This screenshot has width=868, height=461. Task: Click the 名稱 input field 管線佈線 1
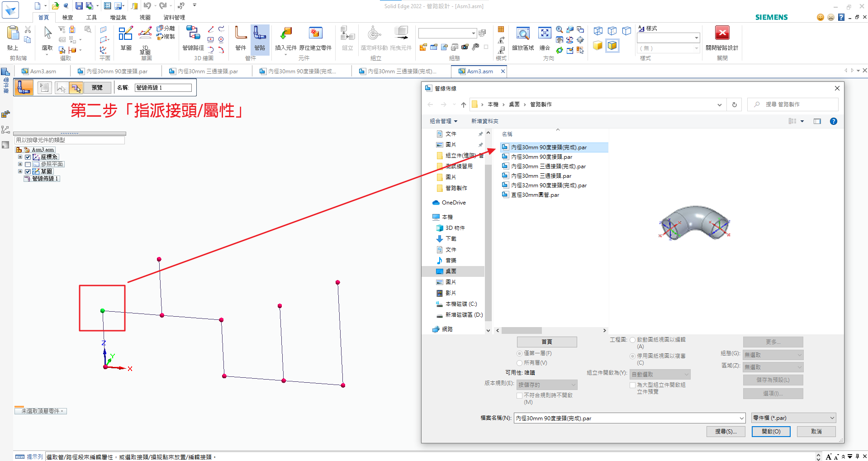163,88
